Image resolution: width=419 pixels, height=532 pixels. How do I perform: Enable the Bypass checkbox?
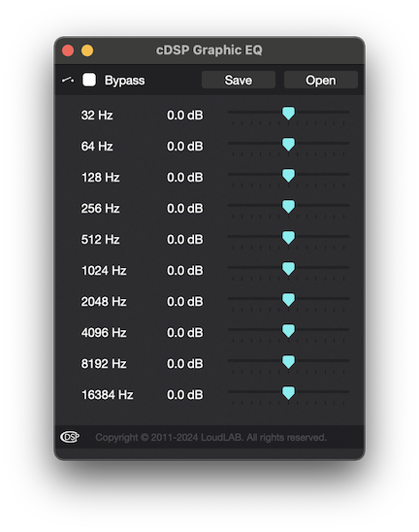coord(89,80)
